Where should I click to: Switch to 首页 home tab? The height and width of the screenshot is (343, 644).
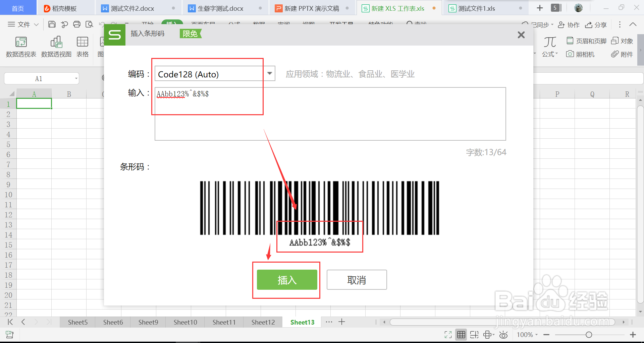(18, 8)
